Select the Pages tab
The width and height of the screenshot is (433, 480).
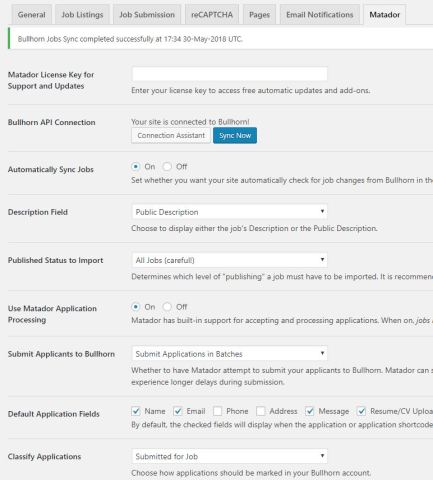(x=259, y=15)
